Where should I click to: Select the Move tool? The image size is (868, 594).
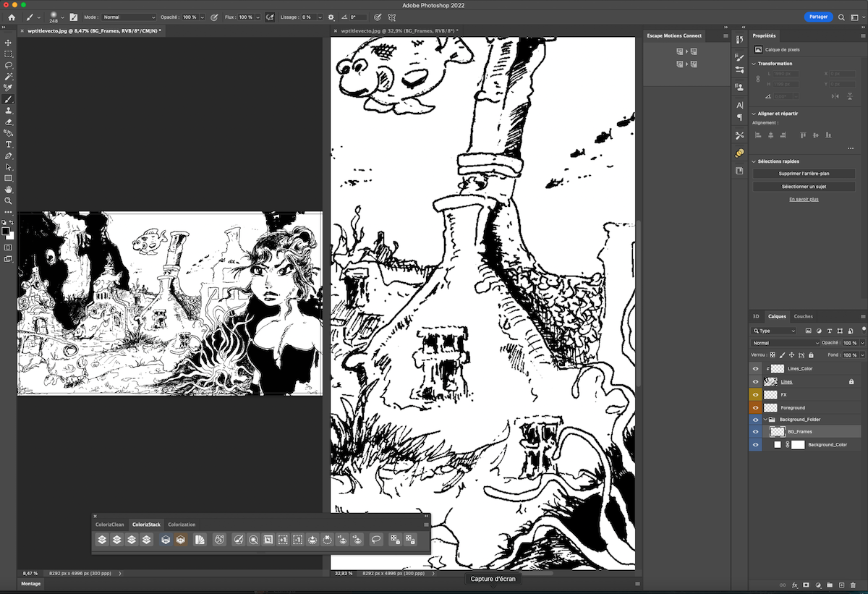coord(9,43)
